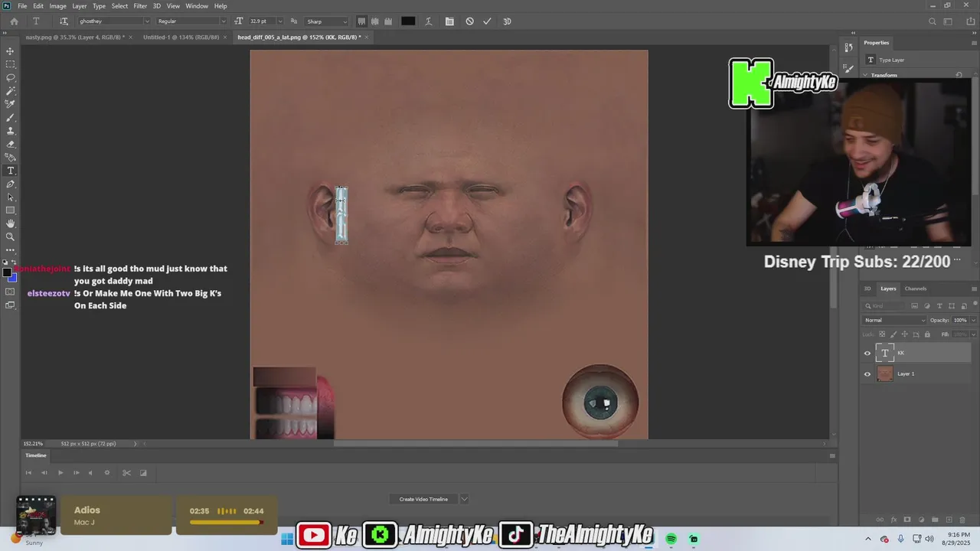Select the Horizontal Type tool in toolbox
Image resolution: width=980 pixels, height=551 pixels.
tap(10, 171)
